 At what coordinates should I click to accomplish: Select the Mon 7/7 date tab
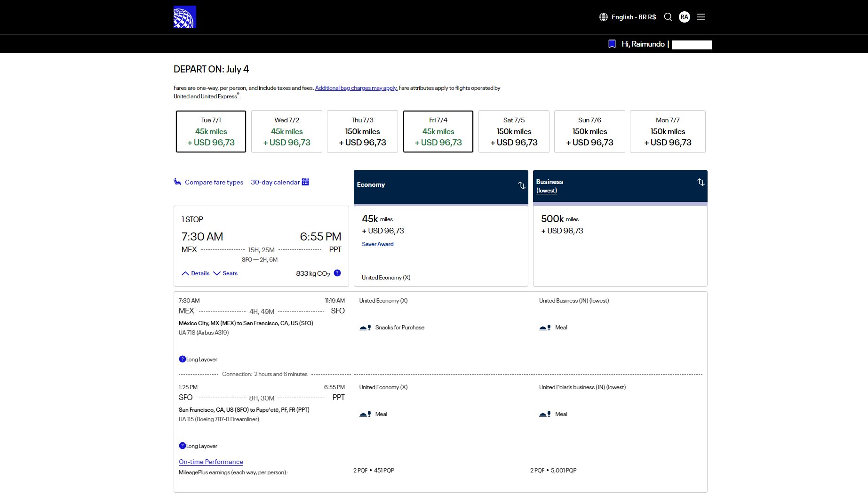[668, 131]
